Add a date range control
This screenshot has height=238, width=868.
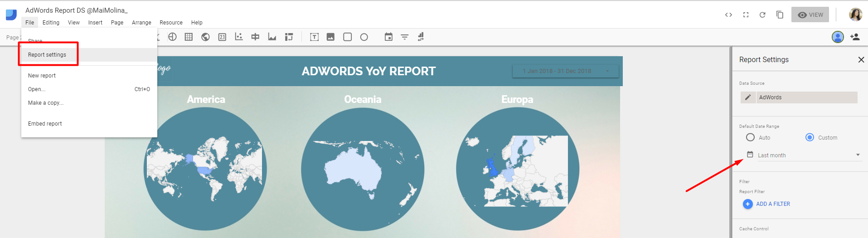point(388,37)
